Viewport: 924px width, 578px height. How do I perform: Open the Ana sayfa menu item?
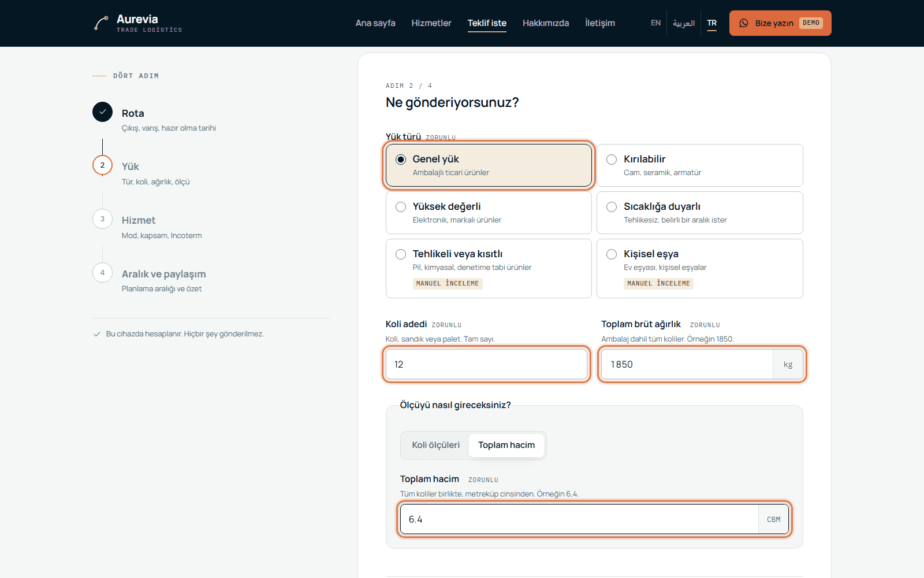[x=375, y=23]
